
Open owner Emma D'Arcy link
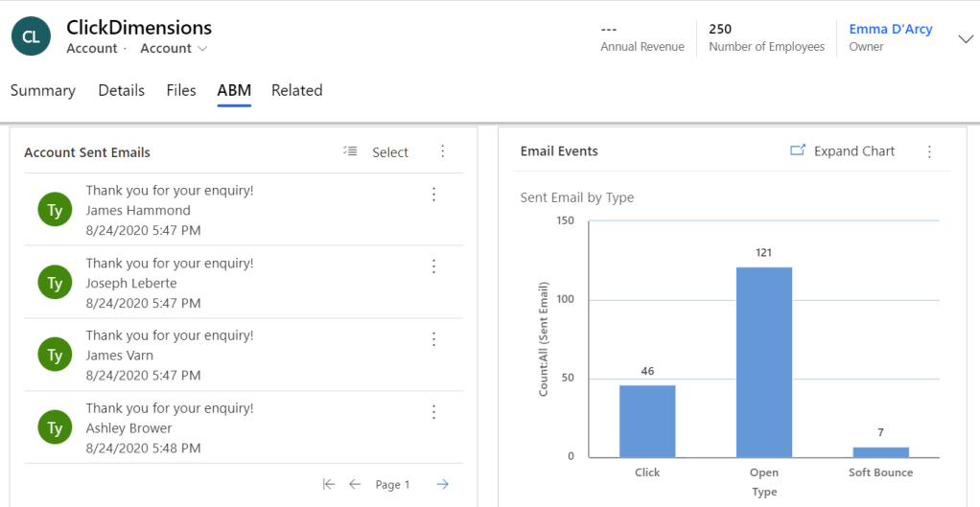890,29
